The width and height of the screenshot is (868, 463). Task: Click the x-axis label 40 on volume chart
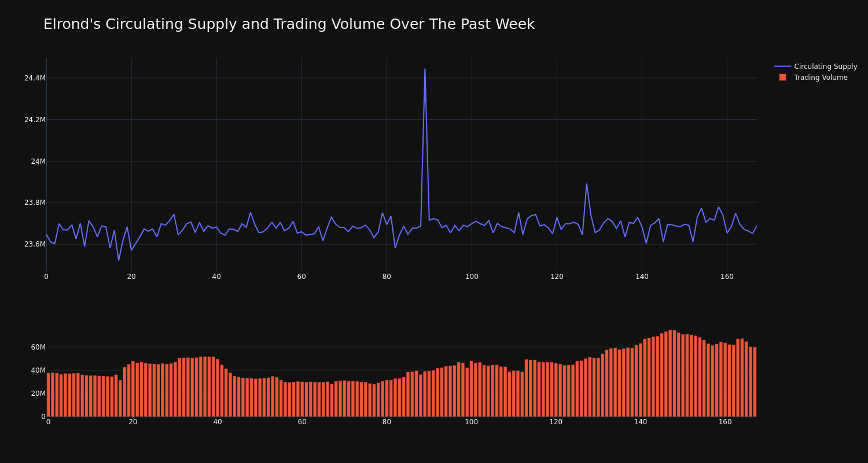click(x=218, y=422)
